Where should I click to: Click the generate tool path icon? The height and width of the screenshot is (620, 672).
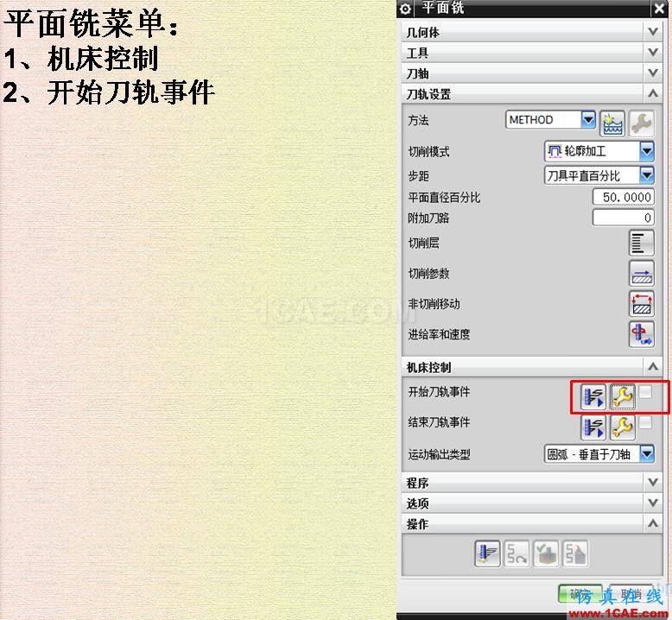pyautogui.click(x=487, y=554)
